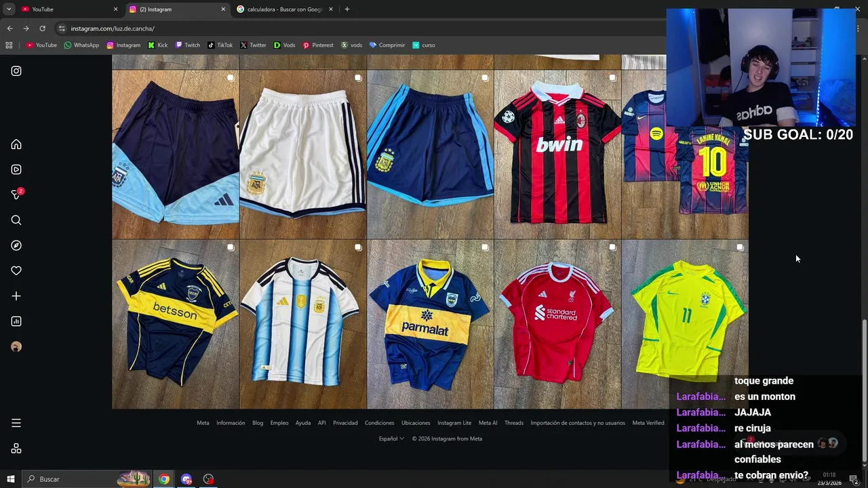Click Meta Verified footer link

tap(648, 423)
